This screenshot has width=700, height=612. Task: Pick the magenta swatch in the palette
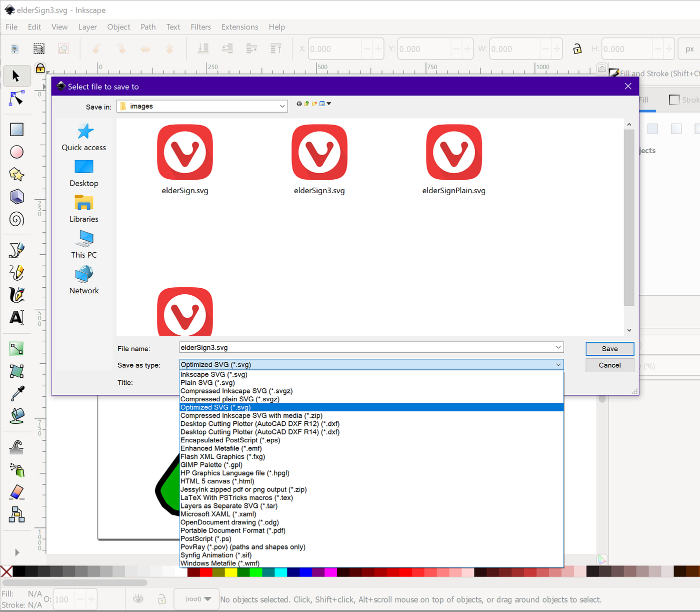tap(330, 571)
